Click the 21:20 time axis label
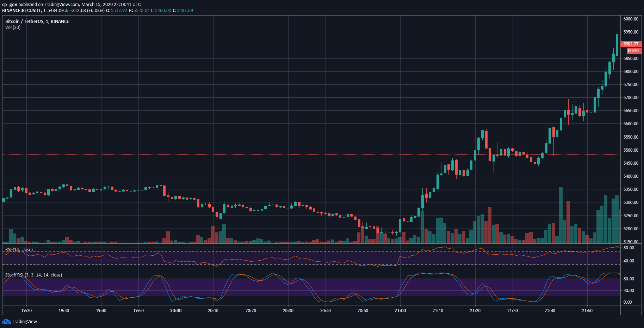The width and height of the screenshot is (644, 328). (475, 311)
